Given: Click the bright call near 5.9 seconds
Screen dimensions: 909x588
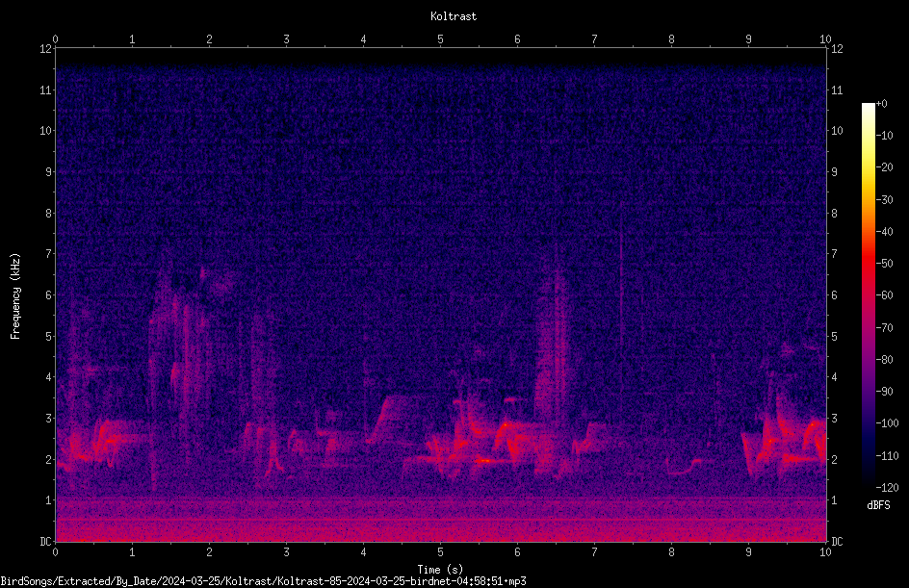Looking at the screenshot, I should point(506,425).
